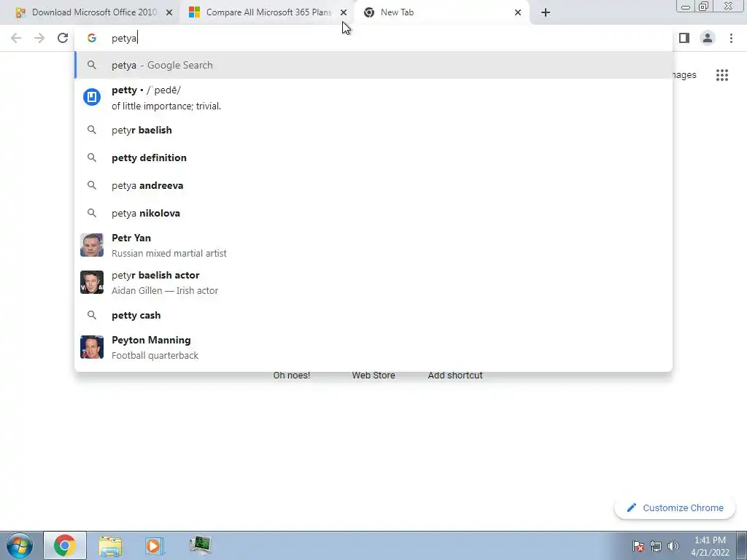Screen dimensions: 747x560
Task: Click the address bar containing petya
Action: click(373, 38)
